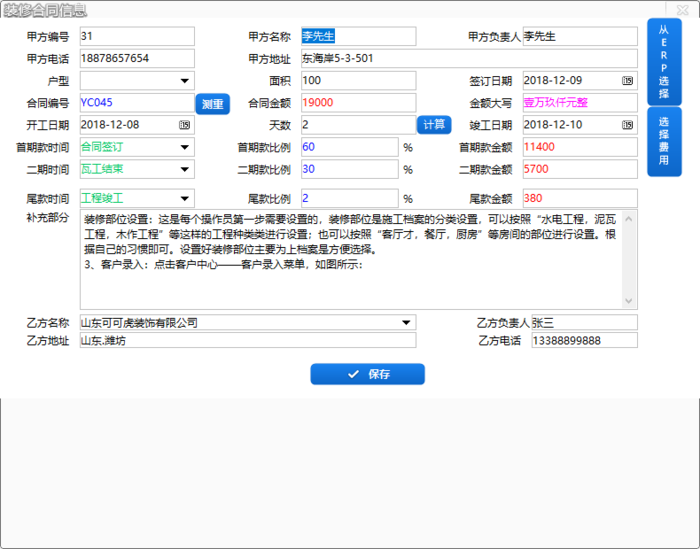
Task: Click the 竣工日期 value 2018-12-10
Action: point(553,125)
